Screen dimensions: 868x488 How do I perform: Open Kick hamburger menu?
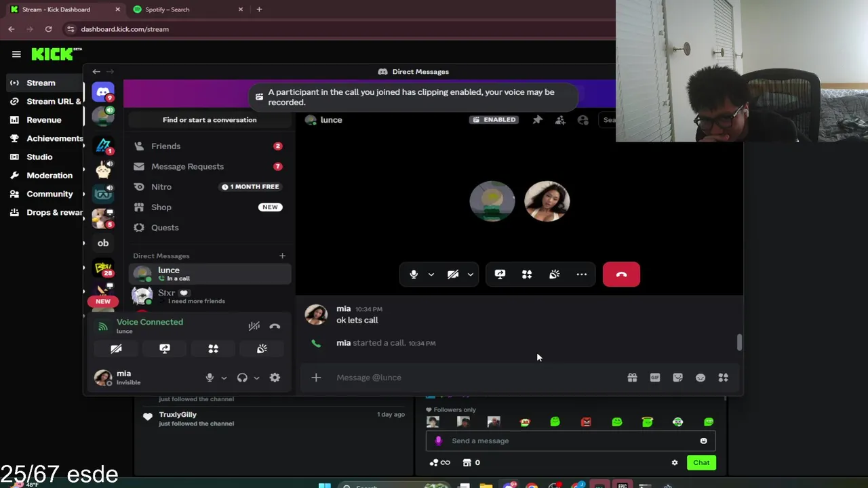[x=16, y=54]
